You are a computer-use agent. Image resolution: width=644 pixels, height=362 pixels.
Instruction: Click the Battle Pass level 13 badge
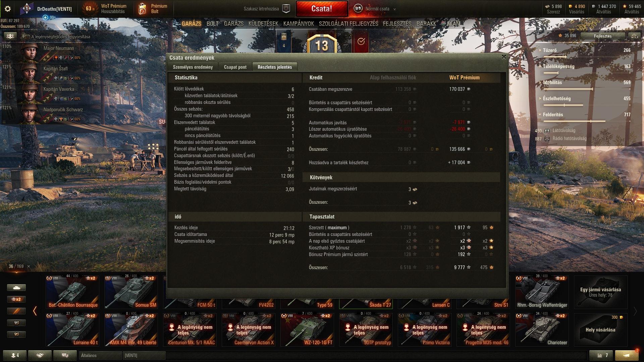(x=322, y=44)
